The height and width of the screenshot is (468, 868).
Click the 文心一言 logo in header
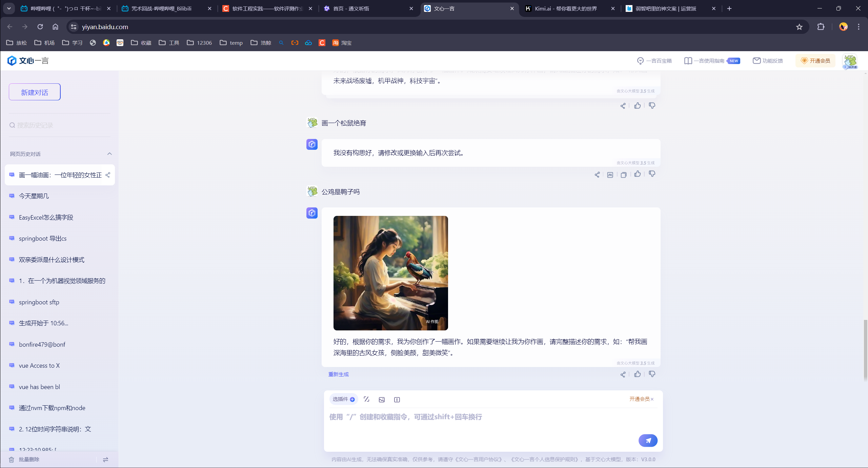click(x=28, y=61)
